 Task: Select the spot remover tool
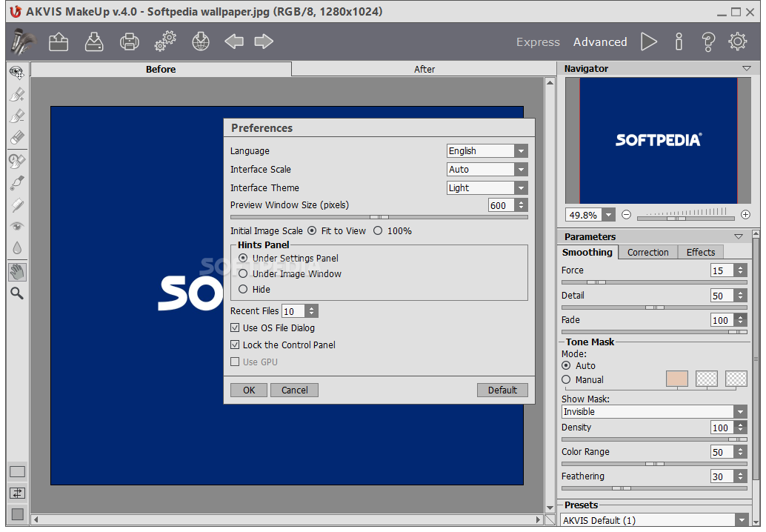(x=17, y=161)
